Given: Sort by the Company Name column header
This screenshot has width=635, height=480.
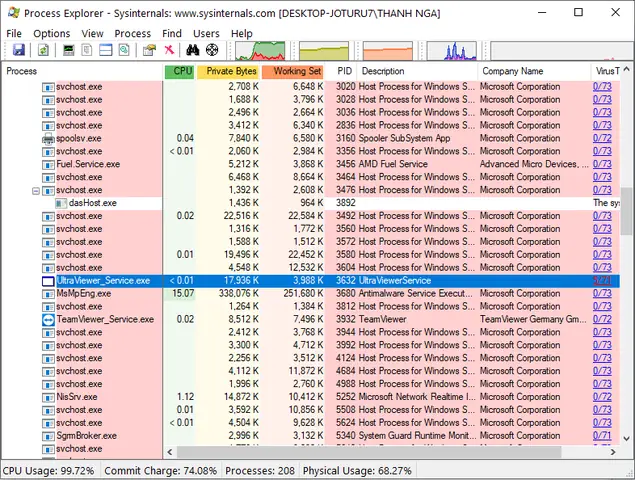Looking at the screenshot, I should point(535,71).
